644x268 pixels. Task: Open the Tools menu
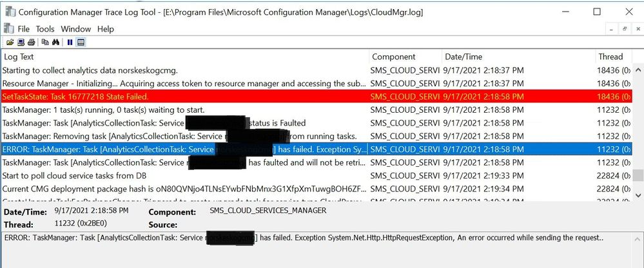(45, 29)
